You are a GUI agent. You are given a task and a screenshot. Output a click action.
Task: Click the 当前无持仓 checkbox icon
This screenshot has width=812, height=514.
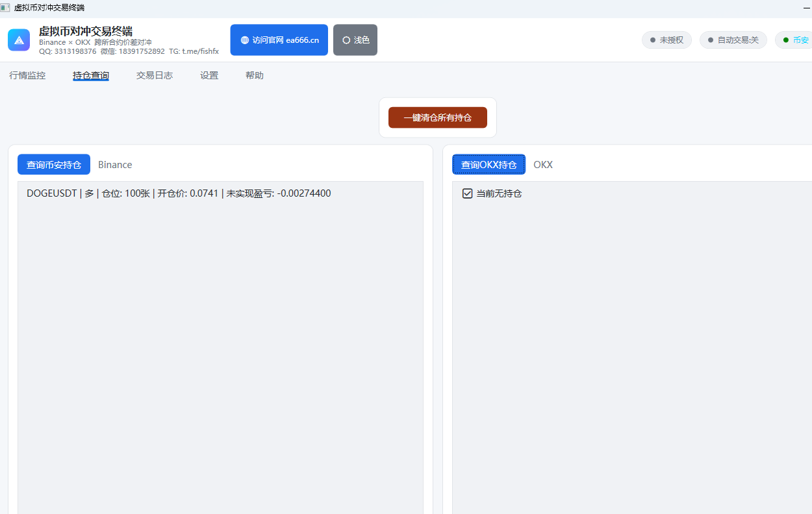click(467, 193)
